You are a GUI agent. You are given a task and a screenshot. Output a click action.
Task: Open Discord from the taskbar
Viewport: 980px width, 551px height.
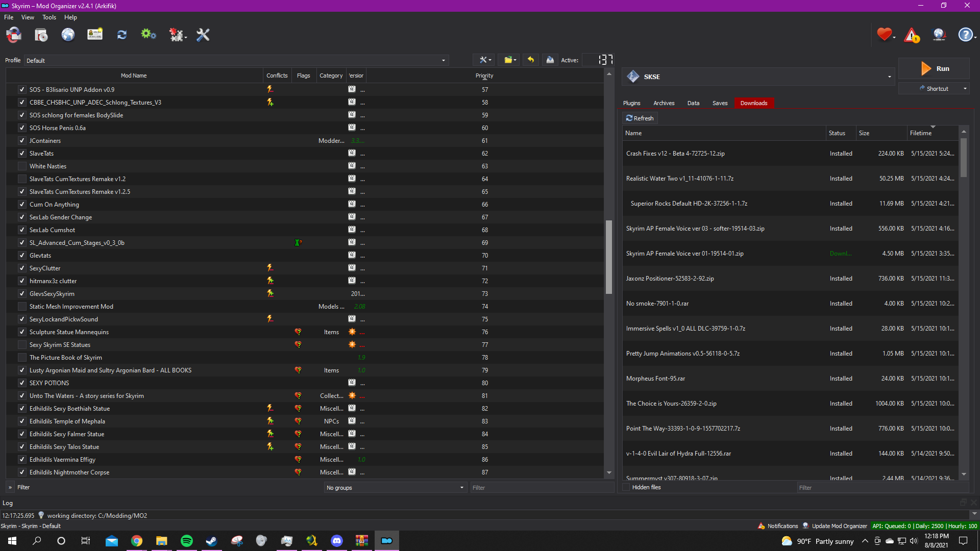click(337, 541)
